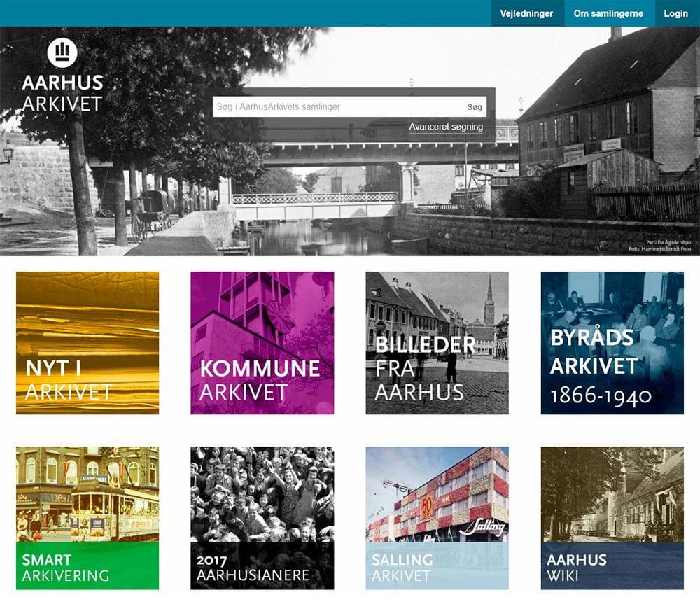Click the crowd photo above 2017 Aarhusianere
700x602 pixels.
(262, 494)
